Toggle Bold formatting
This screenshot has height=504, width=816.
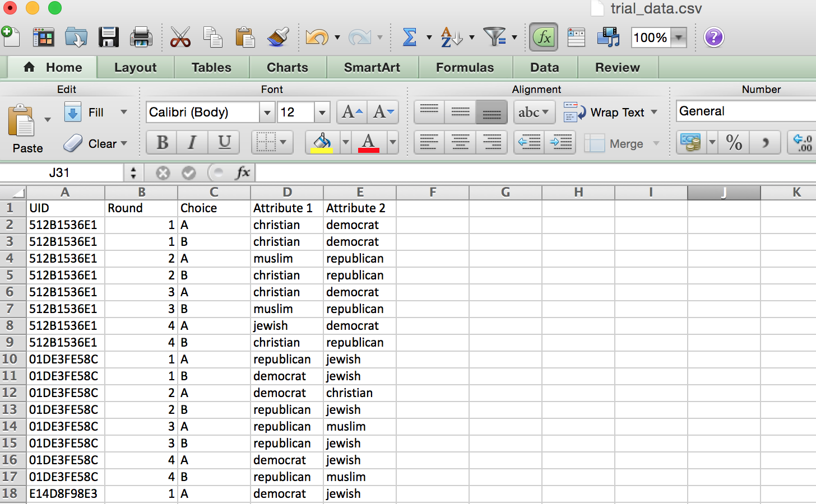pos(162,142)
